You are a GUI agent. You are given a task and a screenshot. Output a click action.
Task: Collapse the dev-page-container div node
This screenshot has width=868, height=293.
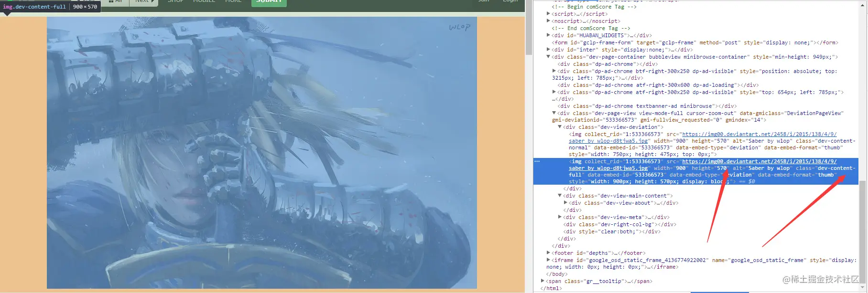pos(548,57)
